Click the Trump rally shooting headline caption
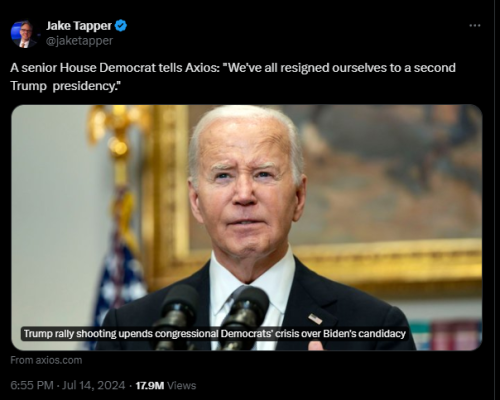The image size is (500, 400). coord(214,334)
